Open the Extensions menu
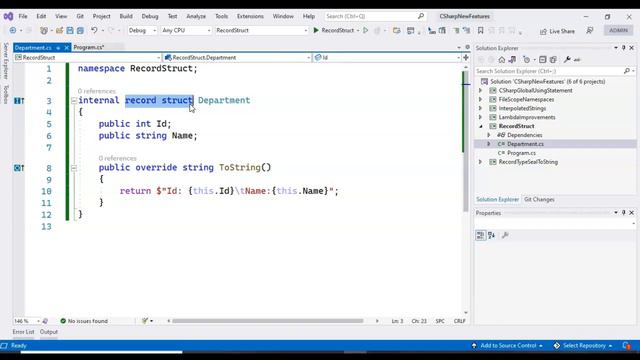The image size is (640, 360). point(250,16)
